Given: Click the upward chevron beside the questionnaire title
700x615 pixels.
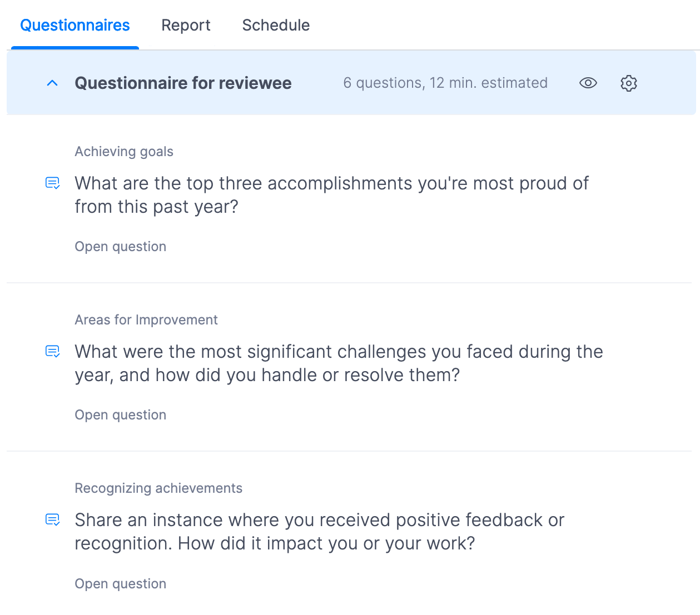Looking at the screenshot, I should (x=52, y=82).
